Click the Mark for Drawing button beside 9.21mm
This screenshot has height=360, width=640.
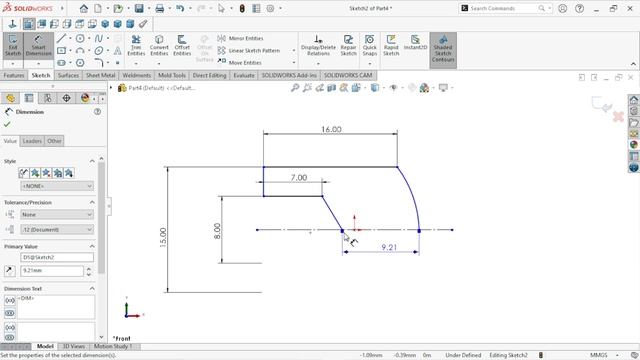(x=10, y=271)
